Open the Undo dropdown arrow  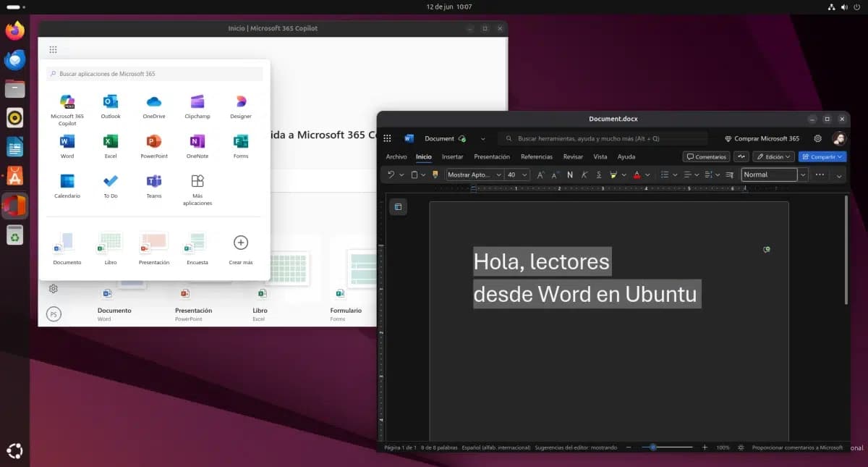(401, 174)
